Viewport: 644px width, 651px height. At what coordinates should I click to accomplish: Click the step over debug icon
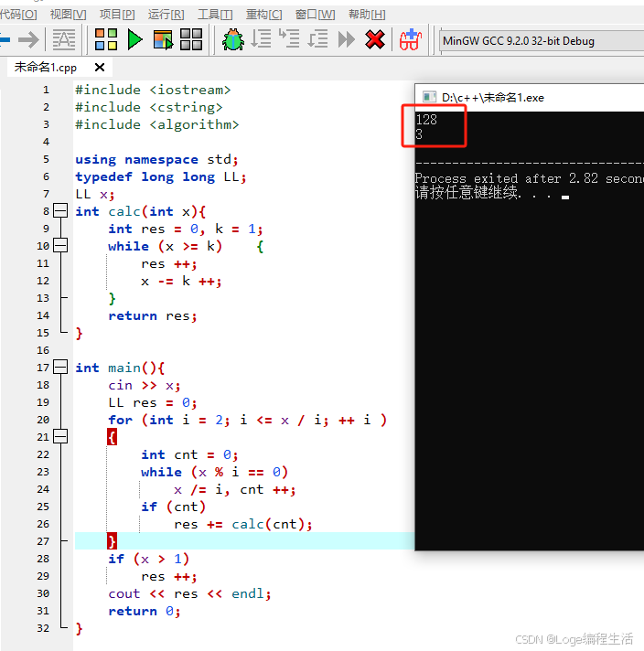pos(261,39)
